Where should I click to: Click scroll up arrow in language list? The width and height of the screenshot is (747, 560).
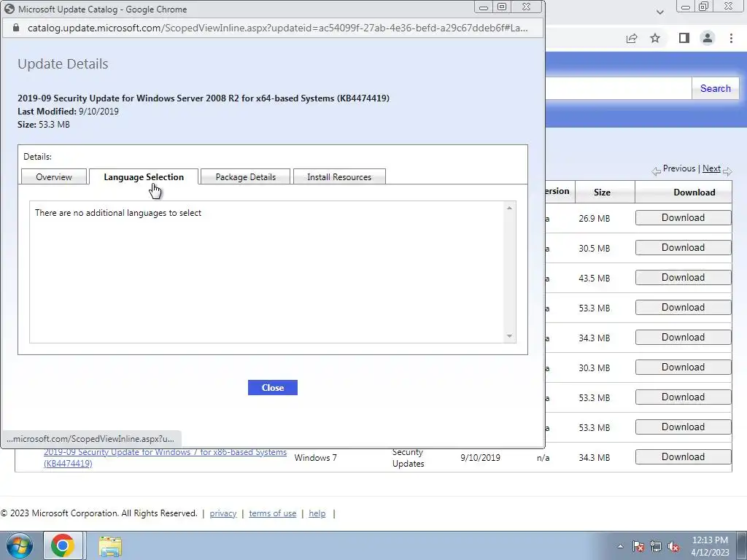click(509, 208)
